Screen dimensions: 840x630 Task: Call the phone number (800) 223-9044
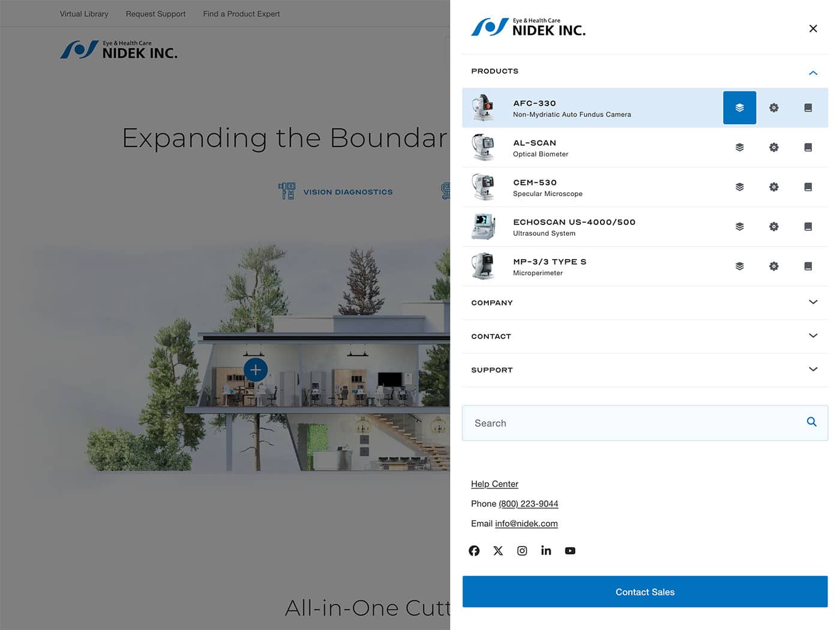(x=528, y=504)
